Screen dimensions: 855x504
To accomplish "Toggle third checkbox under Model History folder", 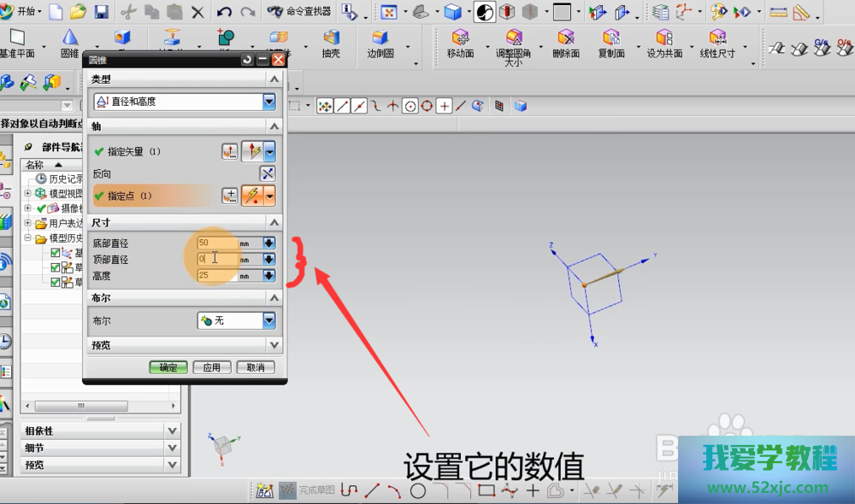I will tap(56, 282).
